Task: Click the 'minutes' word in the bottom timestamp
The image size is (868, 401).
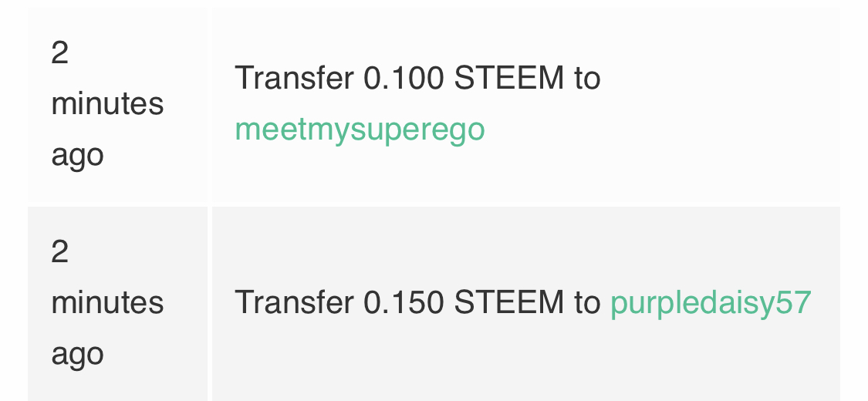Action: 107,303
